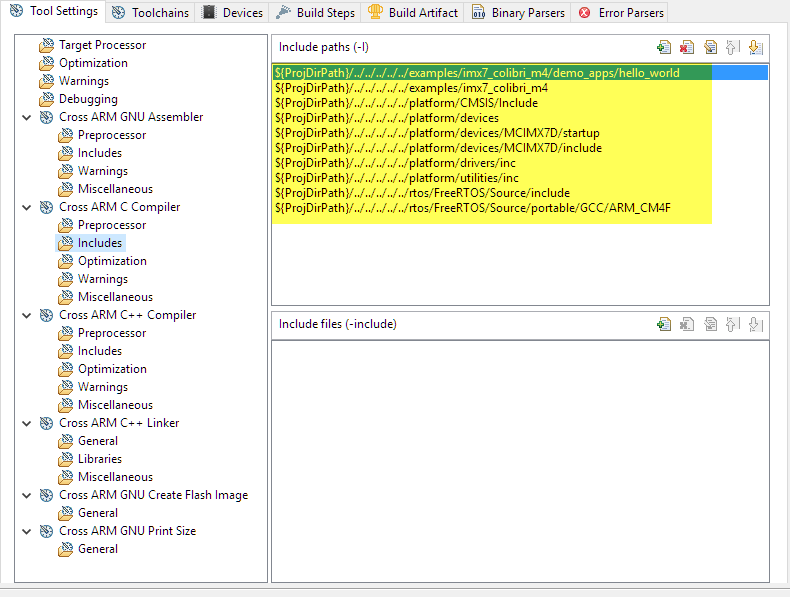
Task: Select the Debugging settings node
Action: click(87, 99)
